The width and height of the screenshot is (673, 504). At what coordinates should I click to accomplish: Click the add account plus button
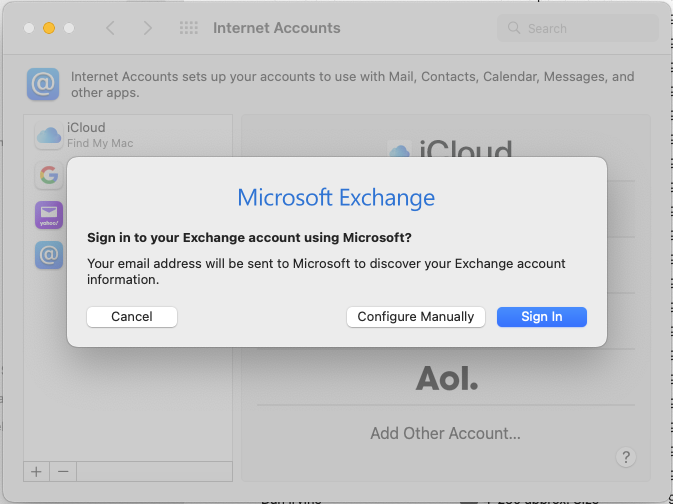tap(36, 472)
